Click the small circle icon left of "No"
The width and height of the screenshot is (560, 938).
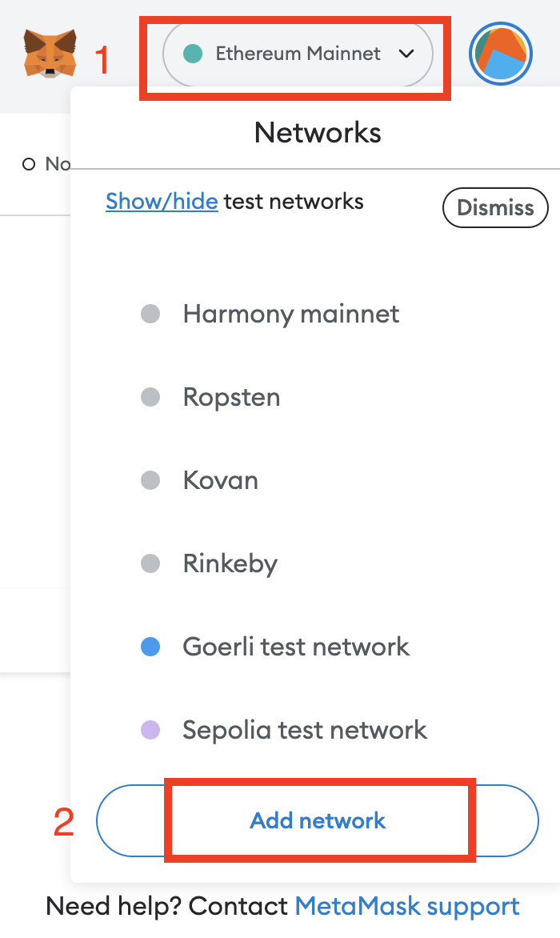click(29, 164)
